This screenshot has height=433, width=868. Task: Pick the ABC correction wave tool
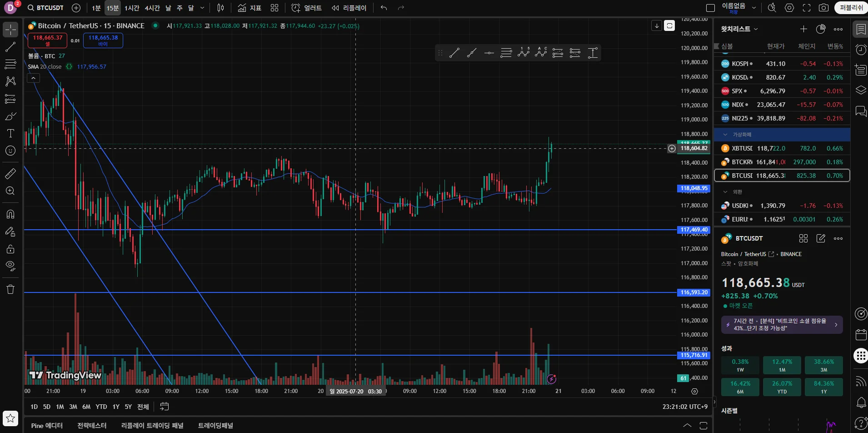(541, 53)
